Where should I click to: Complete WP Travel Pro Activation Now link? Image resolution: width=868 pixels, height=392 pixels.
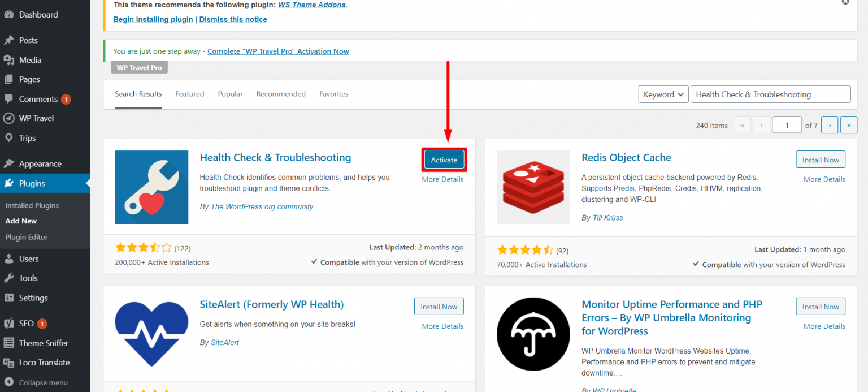click(x=278, y=51)
